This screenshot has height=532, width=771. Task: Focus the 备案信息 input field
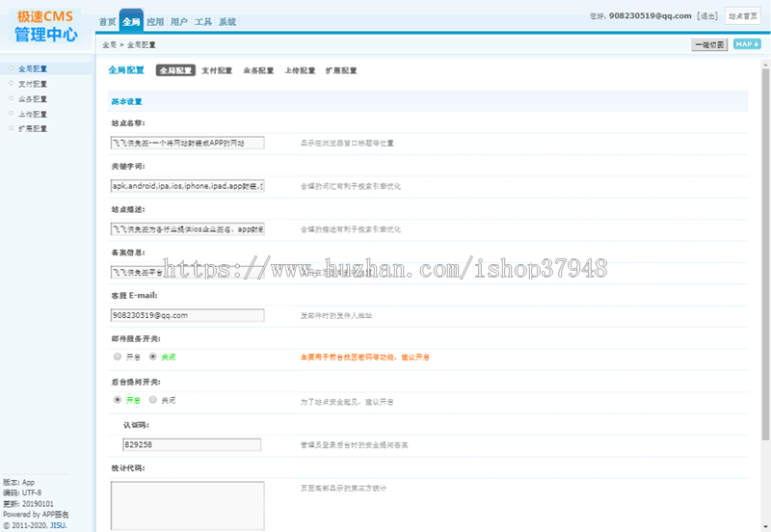point(187,272)
